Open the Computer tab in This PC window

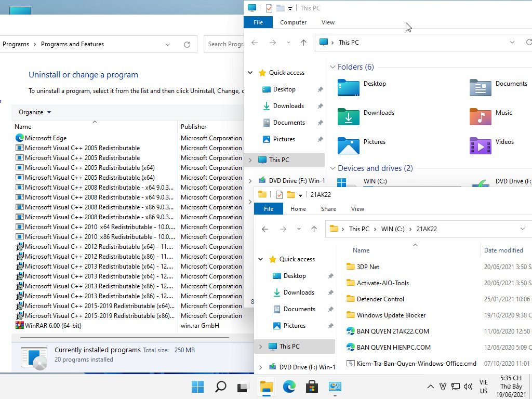[293, 22]
